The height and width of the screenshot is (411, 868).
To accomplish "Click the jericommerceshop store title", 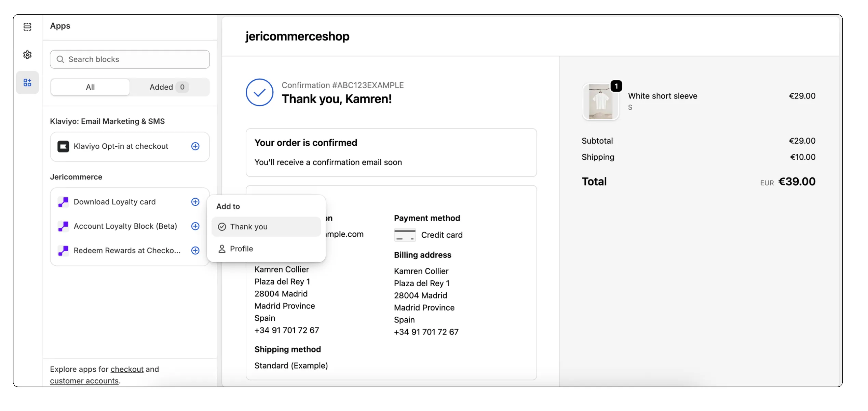I will (297, 36).
